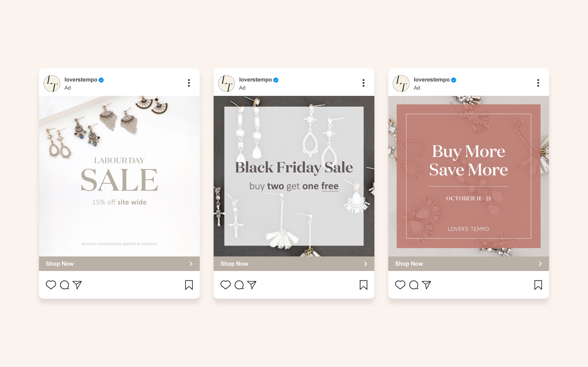
Task: Open loverstempo profile from first post
Action: 81,80
